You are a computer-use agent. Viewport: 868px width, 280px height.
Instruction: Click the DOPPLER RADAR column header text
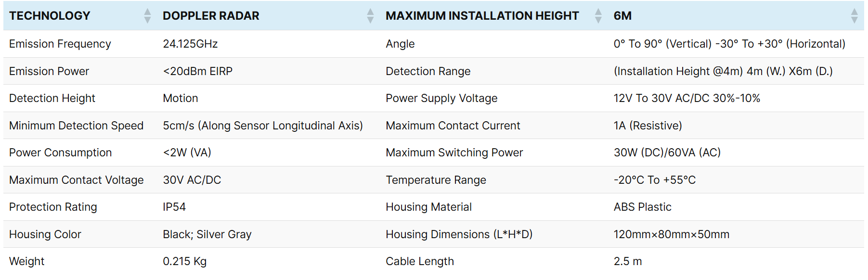(211, 16)
